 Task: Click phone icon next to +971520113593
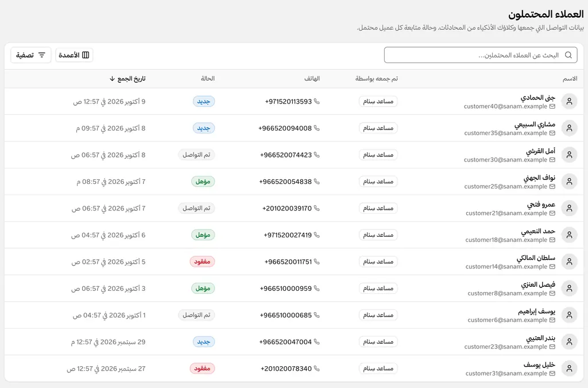pos(317,101)
